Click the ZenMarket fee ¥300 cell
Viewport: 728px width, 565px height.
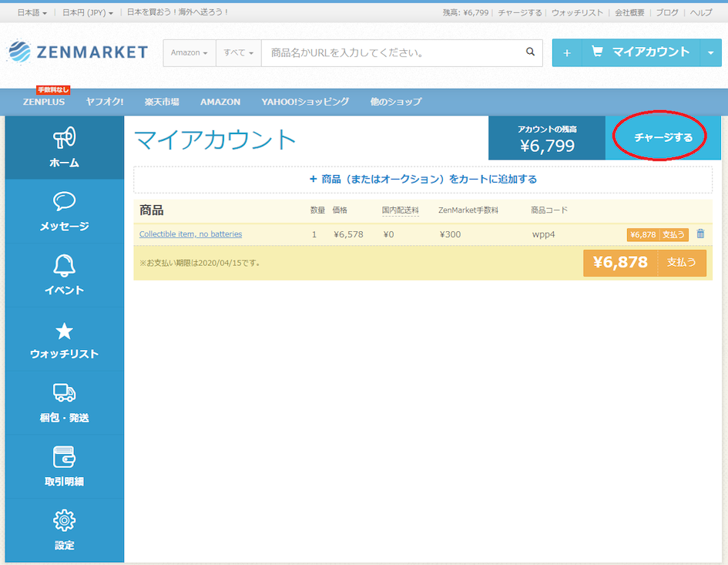(x=450, y=234)
